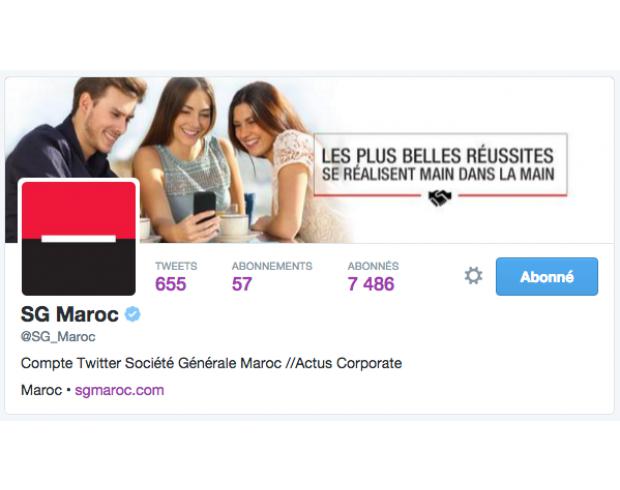The image size is (620, 490).
Task: View the Abonnés count 7 486
Action: coord(371,284)
